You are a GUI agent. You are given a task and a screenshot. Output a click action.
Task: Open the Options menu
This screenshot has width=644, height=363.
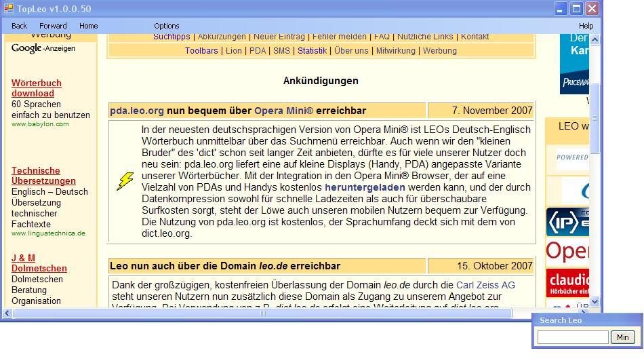click(166, 26)
